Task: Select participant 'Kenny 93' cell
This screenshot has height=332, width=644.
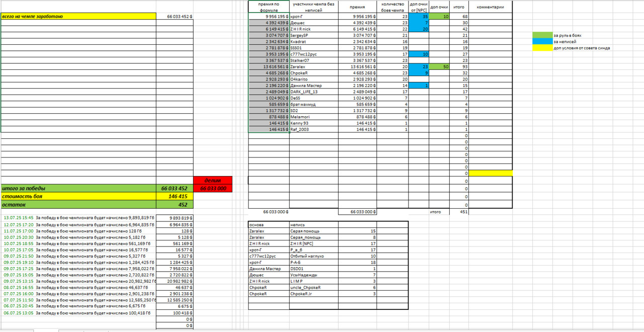Action: coord(313,123)
